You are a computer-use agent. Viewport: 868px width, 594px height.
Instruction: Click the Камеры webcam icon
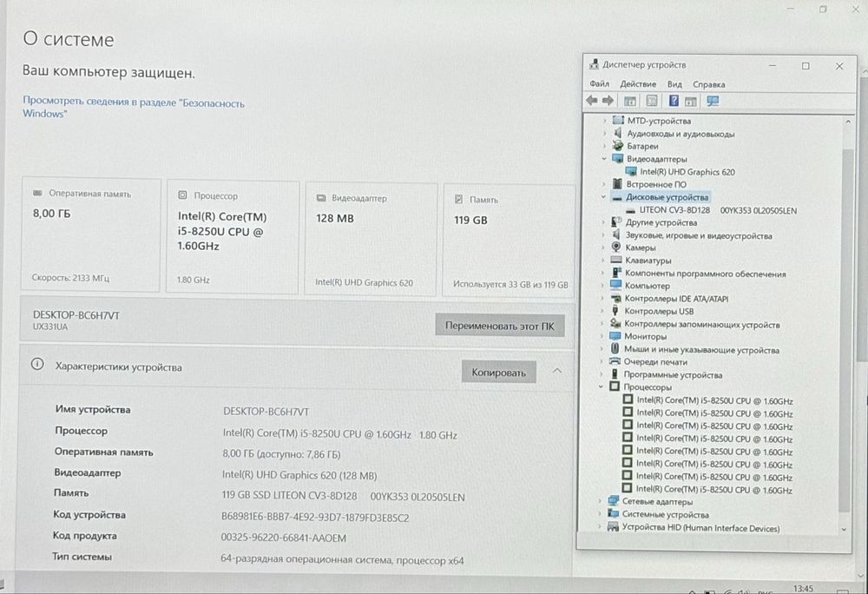click(x=615, y=247)
